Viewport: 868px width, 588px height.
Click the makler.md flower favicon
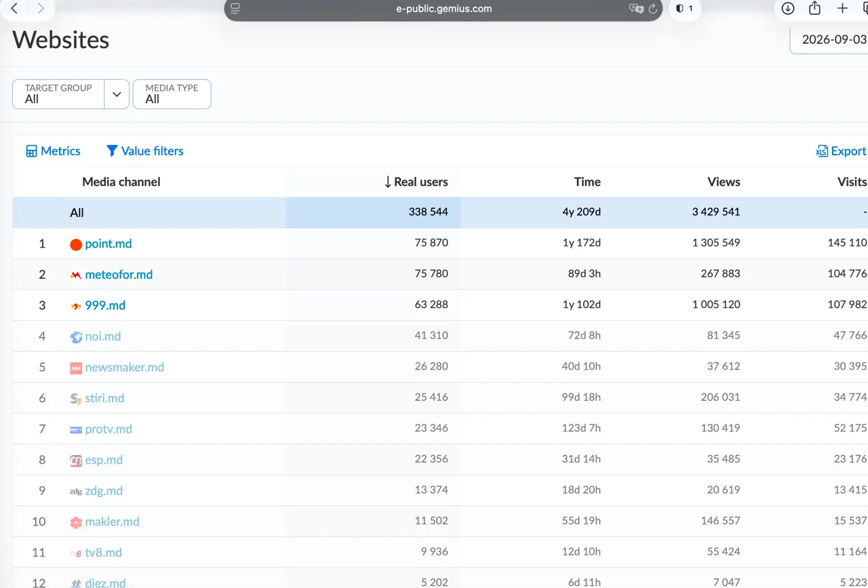pyautogui.click(x=76, y=522)
